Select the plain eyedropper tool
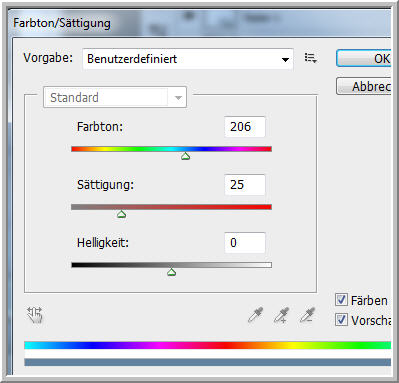Image resolution: width=399 pixels, height=383 pixels. (x=255, y=315)
